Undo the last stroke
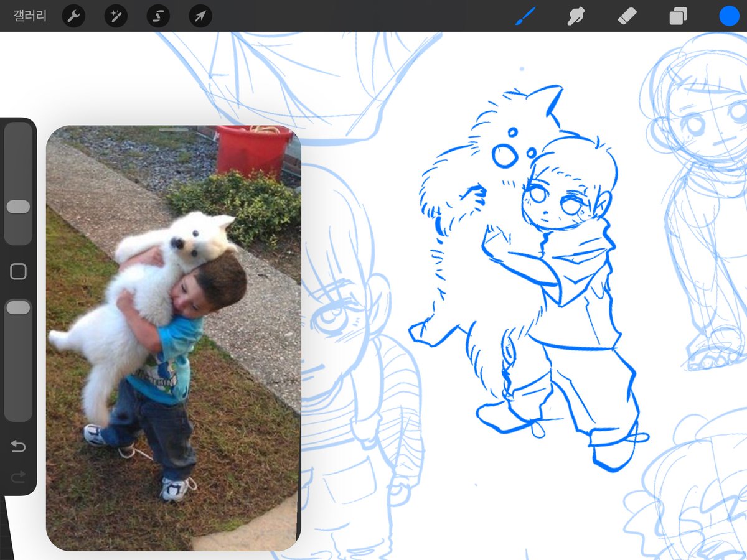This screenshot has width=747, height=560. [18, 446]
